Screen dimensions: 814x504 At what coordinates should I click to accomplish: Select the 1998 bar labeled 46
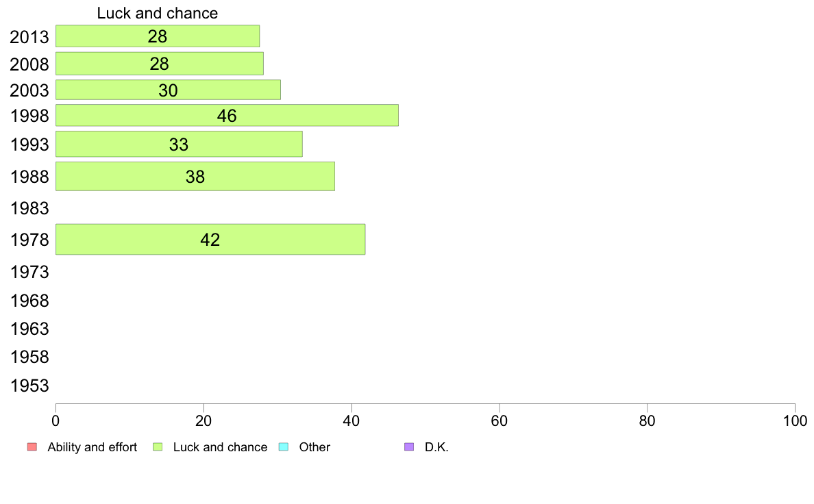227,115
